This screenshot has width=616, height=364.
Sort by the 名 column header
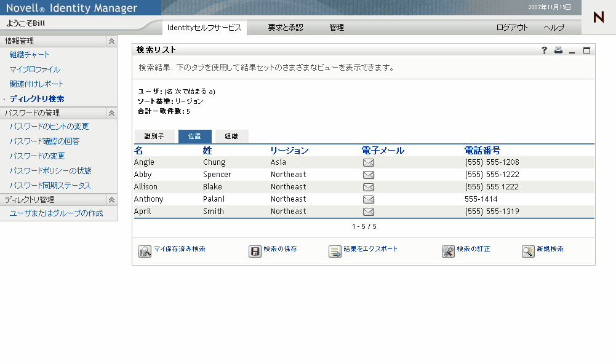point(138,151)
